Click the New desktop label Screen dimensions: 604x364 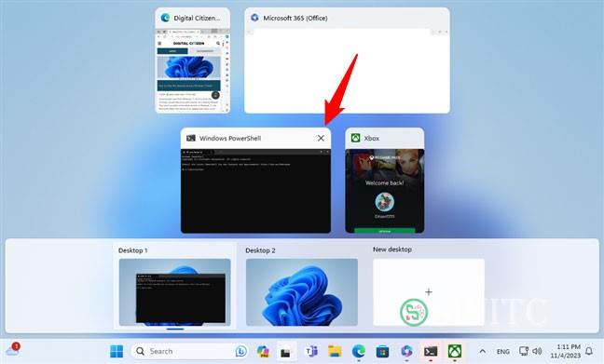coord(392,249)
